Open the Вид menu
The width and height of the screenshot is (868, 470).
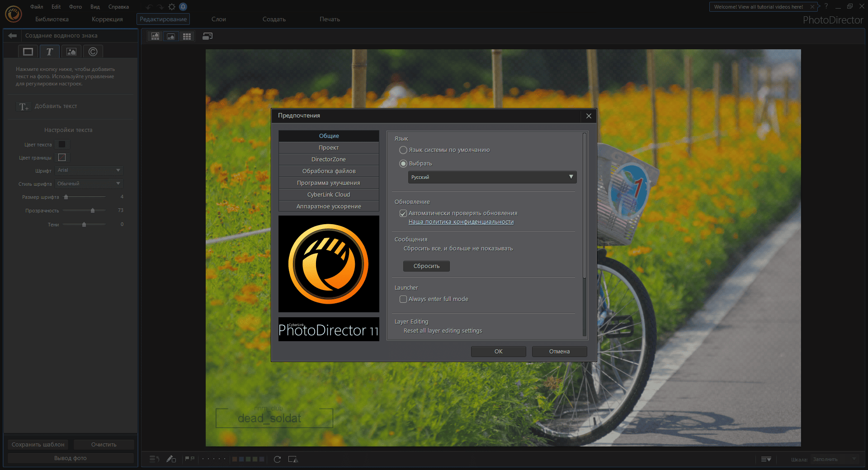tap(95, 7)
